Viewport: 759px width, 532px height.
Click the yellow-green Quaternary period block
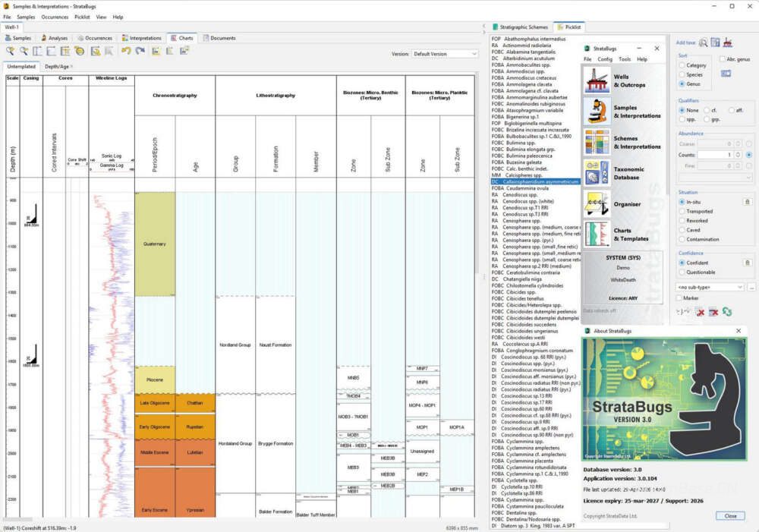pos(155,244)
